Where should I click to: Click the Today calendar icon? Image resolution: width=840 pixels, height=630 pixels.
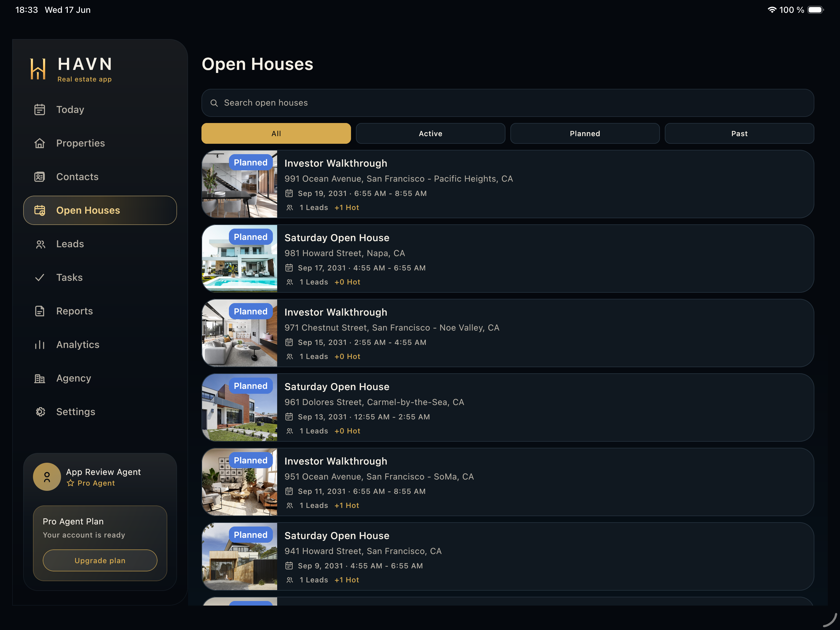39,110
